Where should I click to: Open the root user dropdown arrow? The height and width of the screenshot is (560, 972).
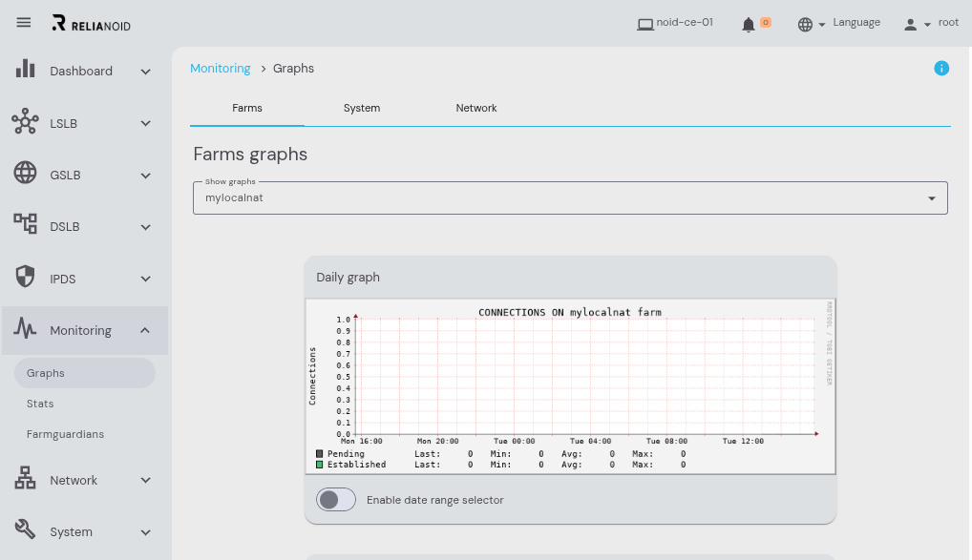click(x=927, y=25)
